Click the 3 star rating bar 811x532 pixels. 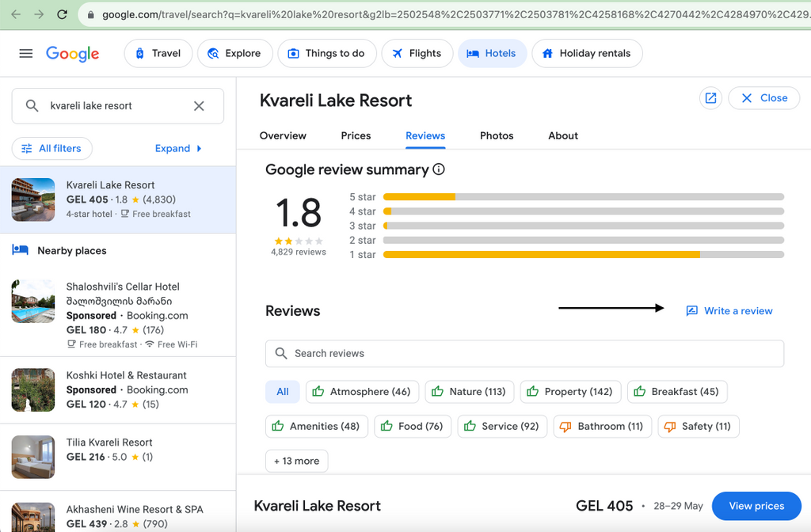click(584, 226)
